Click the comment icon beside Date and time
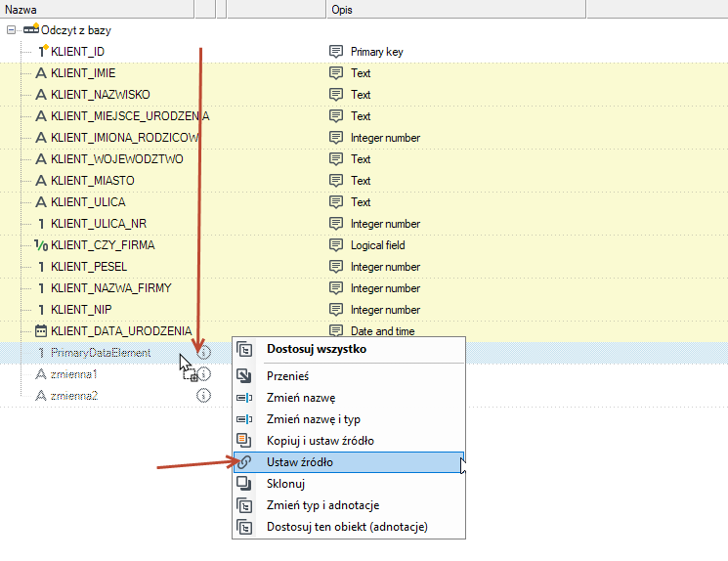 336,330
